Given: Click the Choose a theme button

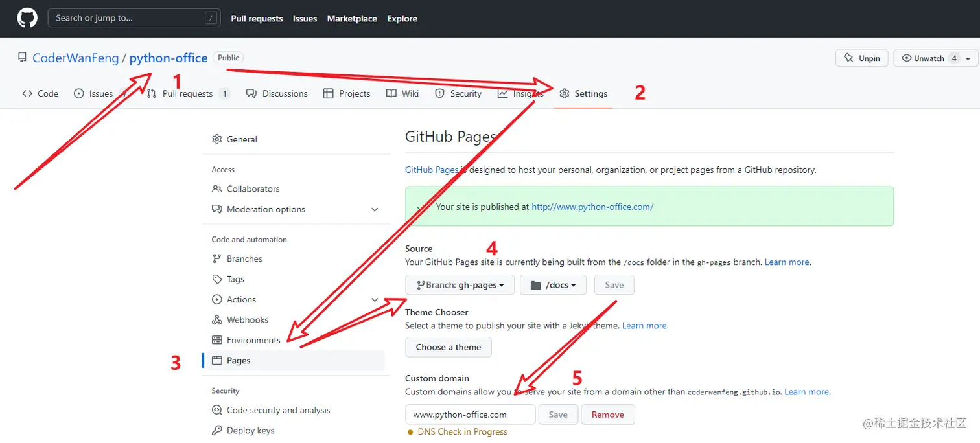Looking at the screenshot, I should (448, 347).
